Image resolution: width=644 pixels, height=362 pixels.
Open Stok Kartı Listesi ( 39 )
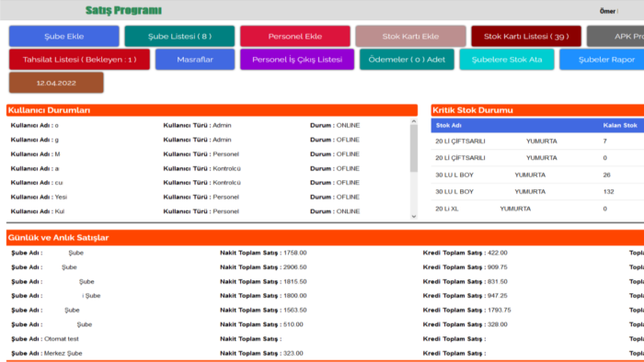click(x=526, y=37)
